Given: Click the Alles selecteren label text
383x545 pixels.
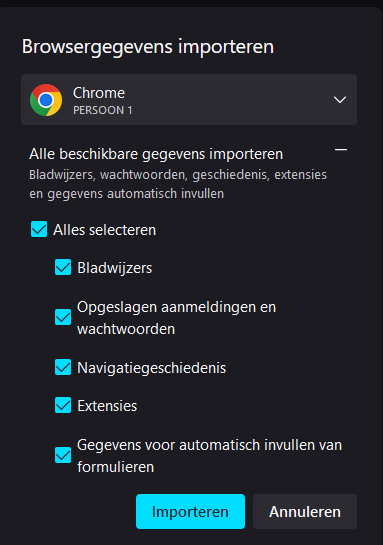Looking at the screenshot, I should [105, 230].
